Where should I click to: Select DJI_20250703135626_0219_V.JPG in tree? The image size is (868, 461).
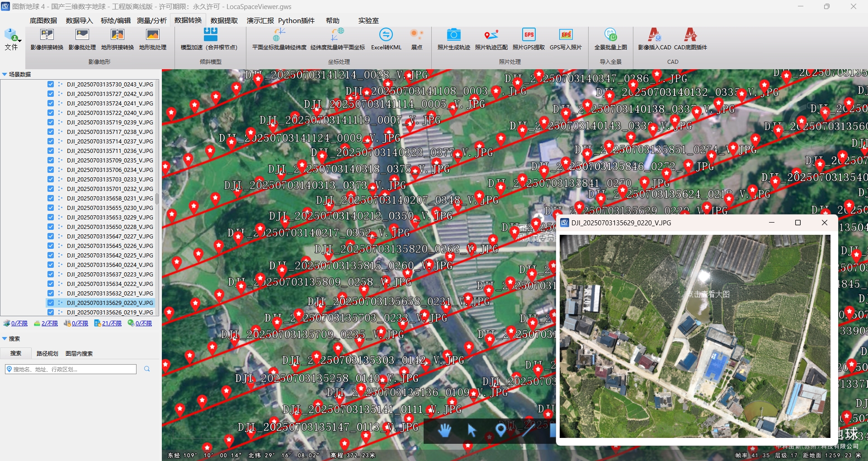point(110,312)
